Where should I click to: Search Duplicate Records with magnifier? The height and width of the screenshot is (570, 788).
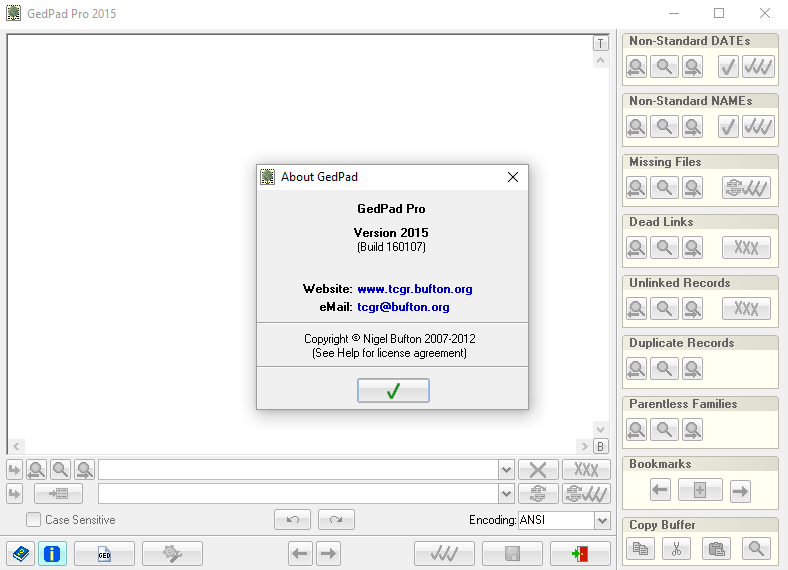point(664,369)
